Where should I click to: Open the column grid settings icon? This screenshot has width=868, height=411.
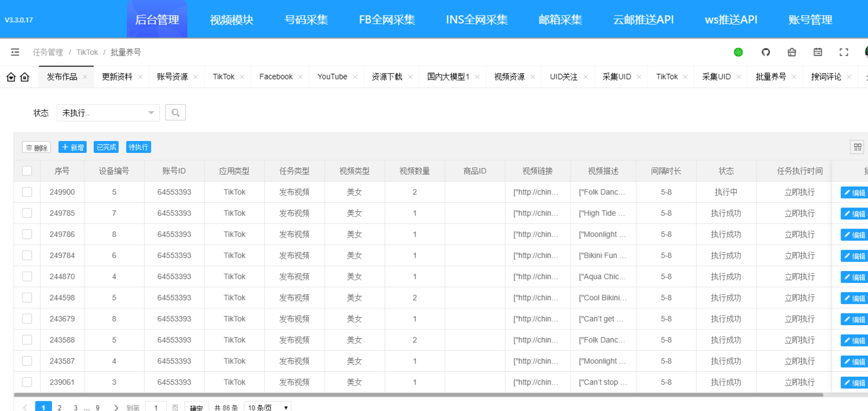pos(857,147)
